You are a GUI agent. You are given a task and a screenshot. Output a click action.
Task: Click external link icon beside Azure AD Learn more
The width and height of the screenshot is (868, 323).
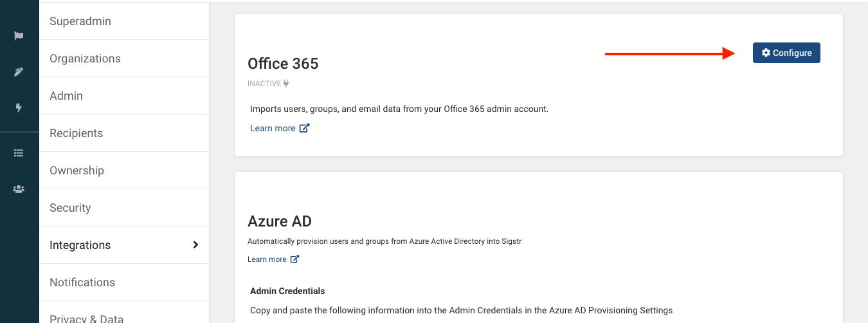tap(294, 259)
